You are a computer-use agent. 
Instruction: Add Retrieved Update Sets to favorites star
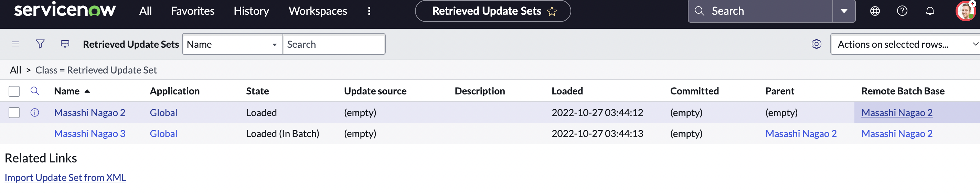point(552,11)
